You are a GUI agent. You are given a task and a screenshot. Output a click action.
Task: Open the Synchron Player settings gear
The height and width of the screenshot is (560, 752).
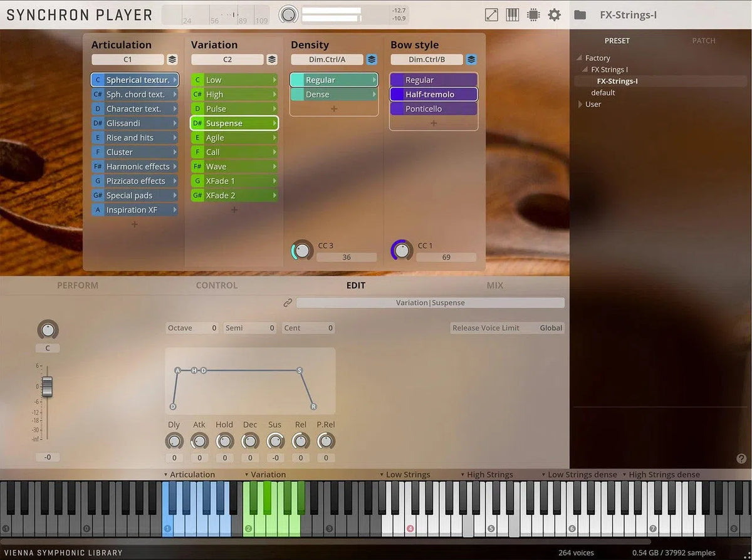(554, 14)
